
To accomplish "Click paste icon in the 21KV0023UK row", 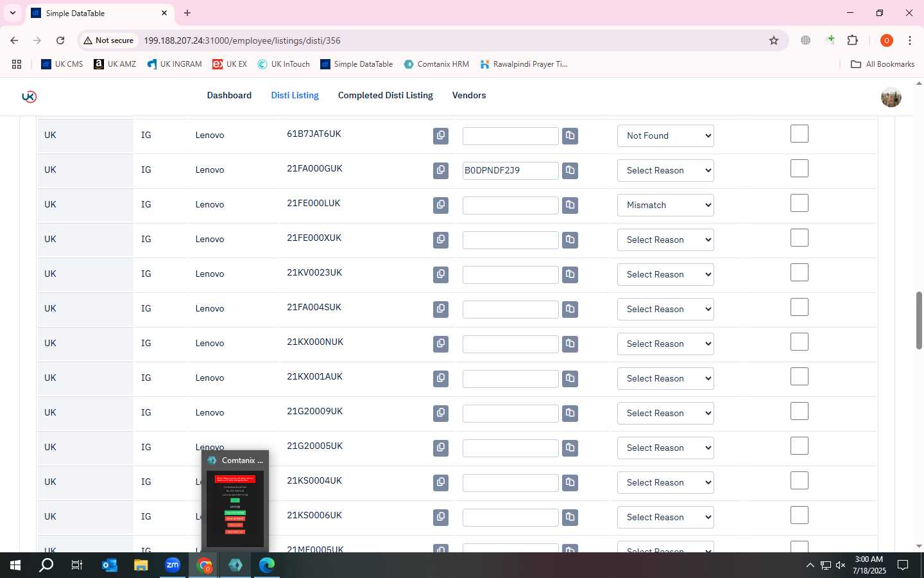I will 570,274.
